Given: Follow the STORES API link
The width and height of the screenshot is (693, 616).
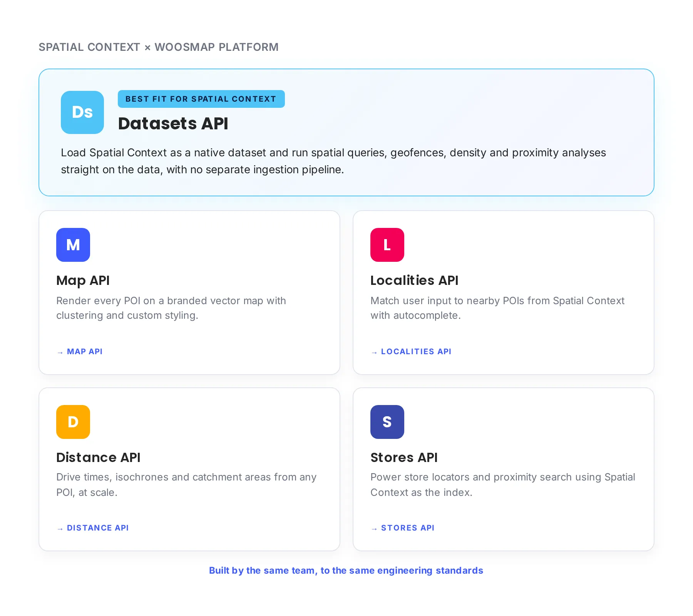Looking at the screenshot, I should [x=408, y=528].
